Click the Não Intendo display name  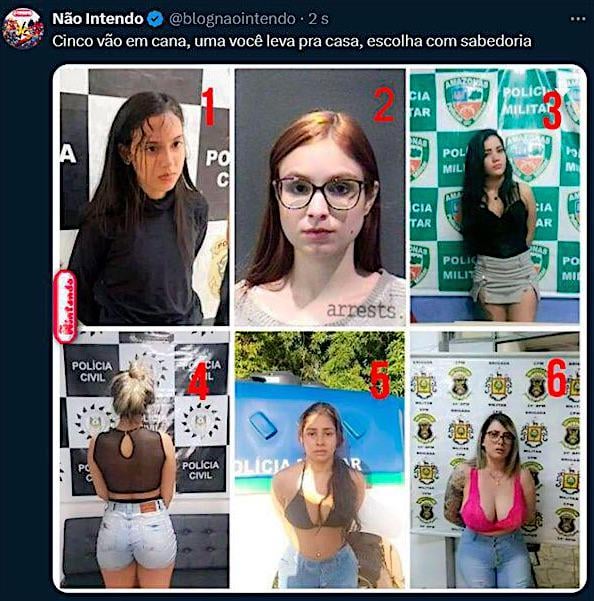tap(98, 19)
